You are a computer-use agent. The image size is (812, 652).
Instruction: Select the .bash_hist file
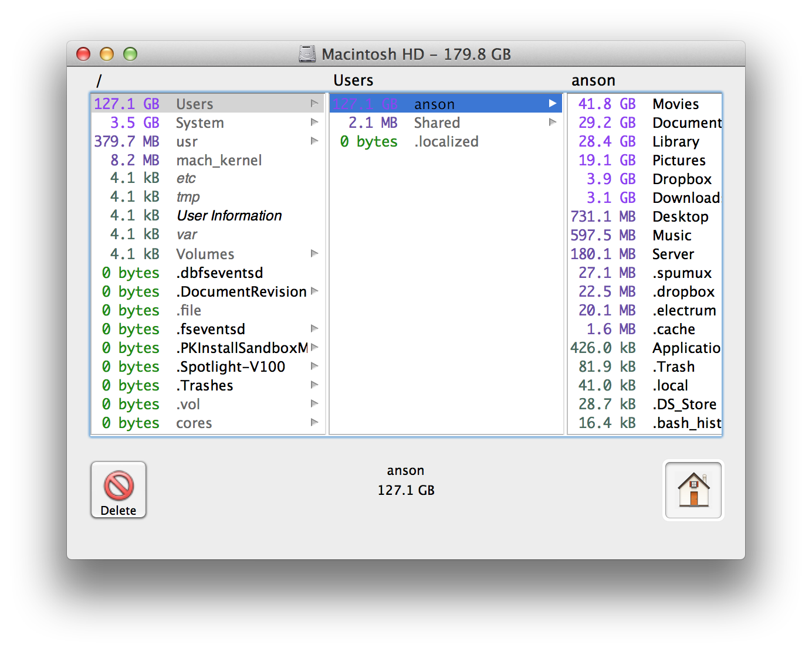click(645, 423)
